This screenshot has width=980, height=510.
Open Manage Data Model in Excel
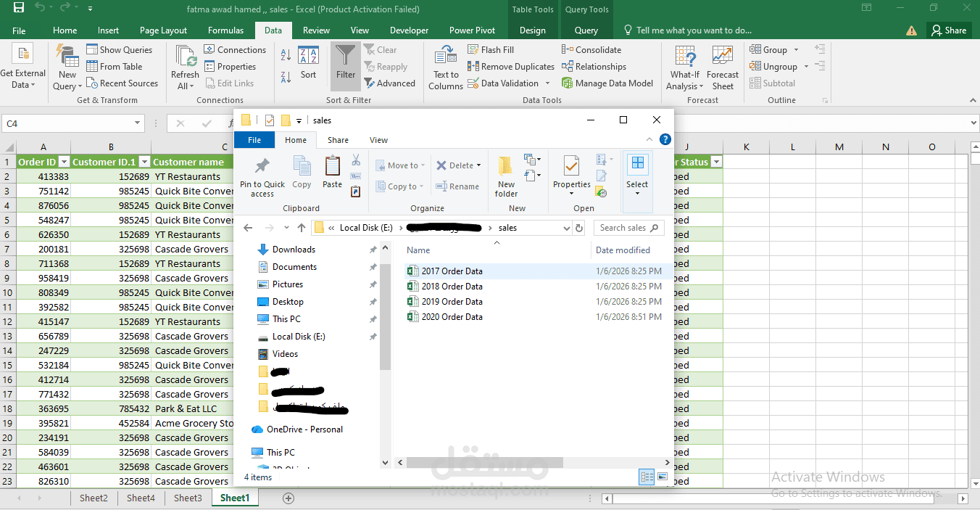[607, 83]
